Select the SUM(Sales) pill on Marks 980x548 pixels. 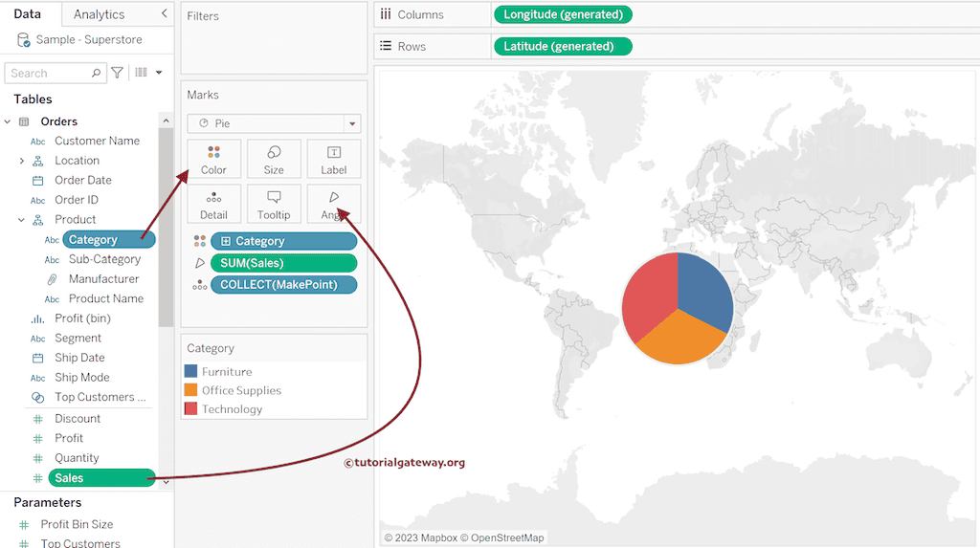coord(283,263)
